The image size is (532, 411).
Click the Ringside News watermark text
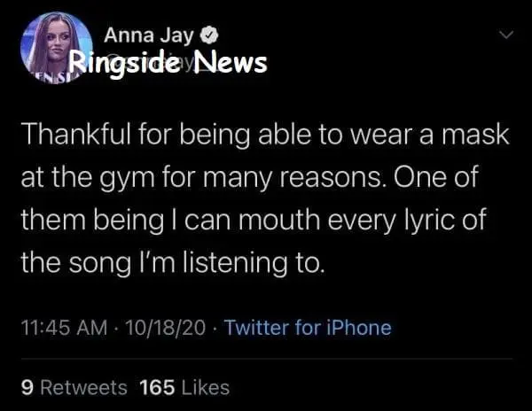pos(168,63)
